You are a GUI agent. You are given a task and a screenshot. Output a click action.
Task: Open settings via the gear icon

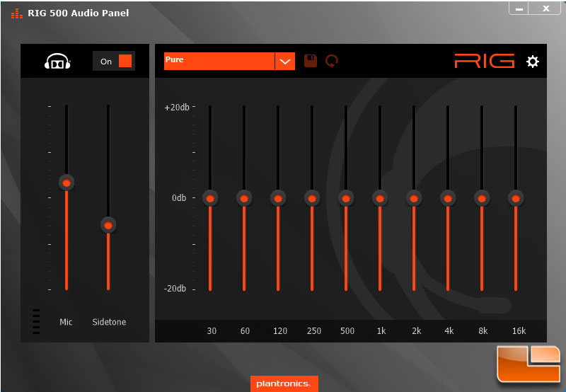pos(533,62)
